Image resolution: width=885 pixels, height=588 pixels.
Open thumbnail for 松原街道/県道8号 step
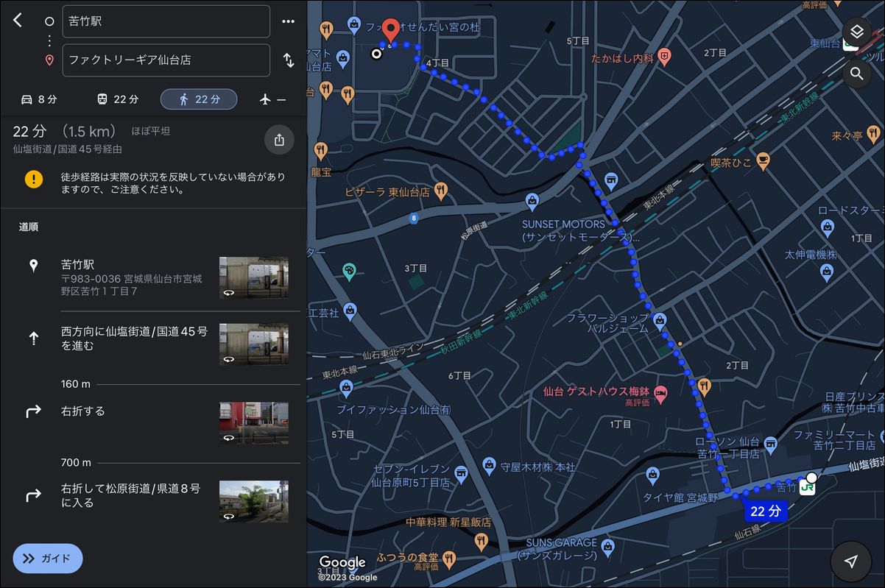(254, 501)
